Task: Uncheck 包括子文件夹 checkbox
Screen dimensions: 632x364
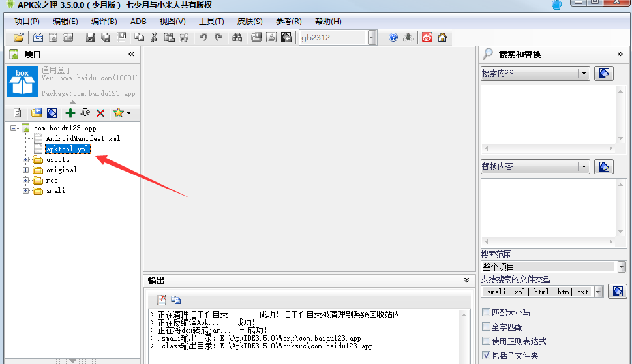Action: (487, 355)
